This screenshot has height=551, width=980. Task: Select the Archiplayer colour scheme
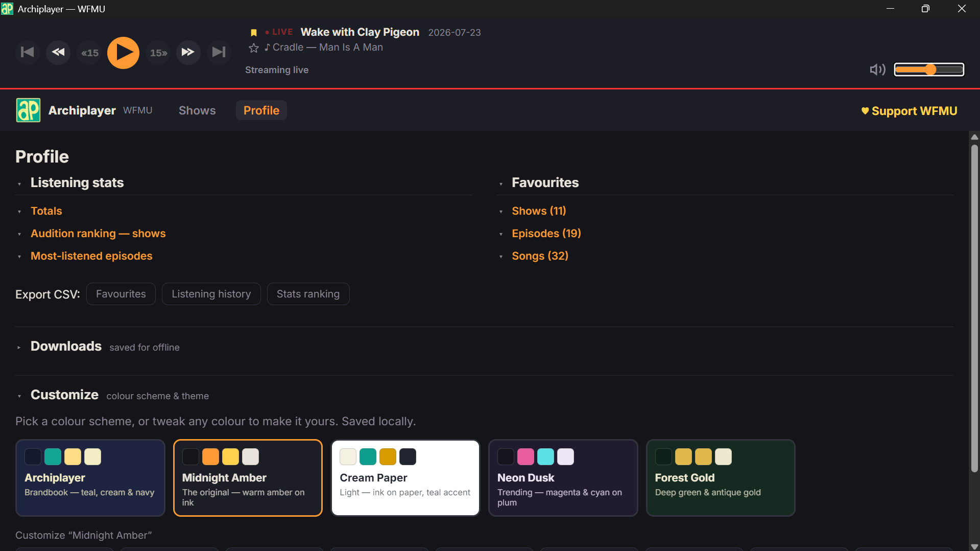click(x=90, y=478)
